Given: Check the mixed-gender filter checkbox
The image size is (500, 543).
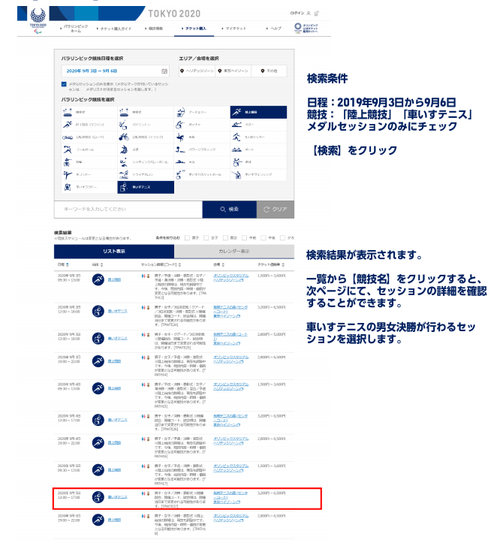Looking at the screenshot, I should (x=225, y=238).
